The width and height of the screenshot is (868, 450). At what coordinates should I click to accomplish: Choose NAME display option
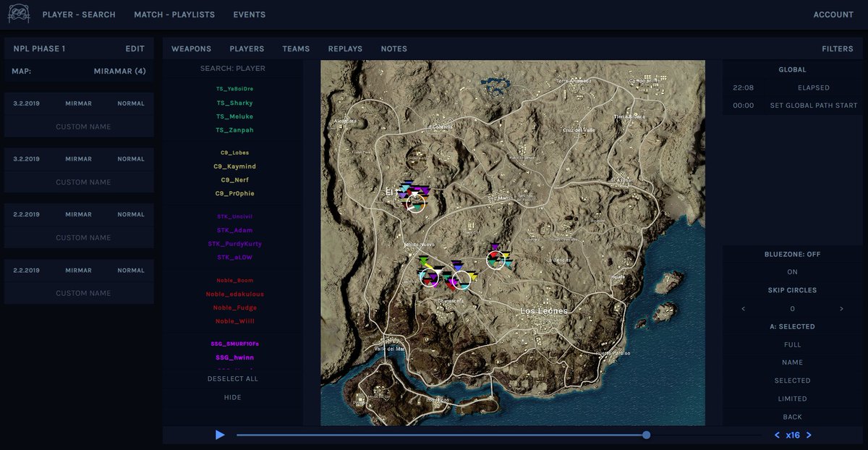coord(793,362)
